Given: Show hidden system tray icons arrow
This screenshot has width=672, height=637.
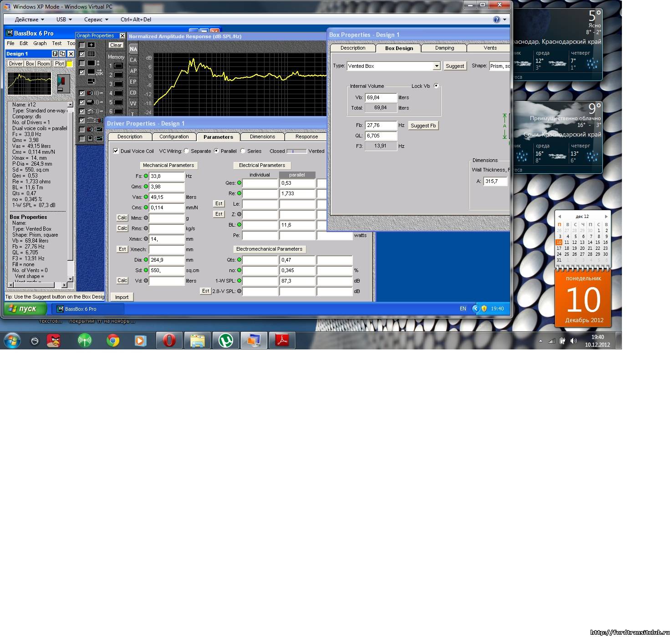Looking at the screenshot, I should [540, 341].
